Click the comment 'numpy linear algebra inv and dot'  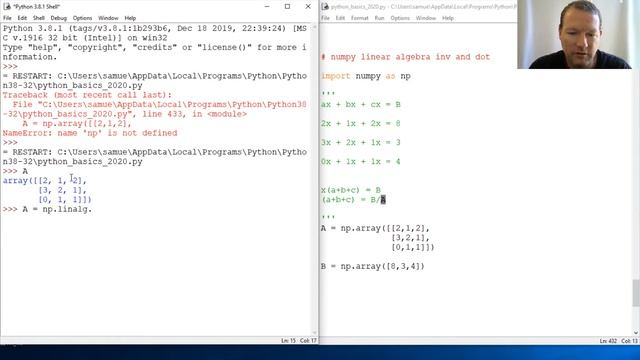405,57
